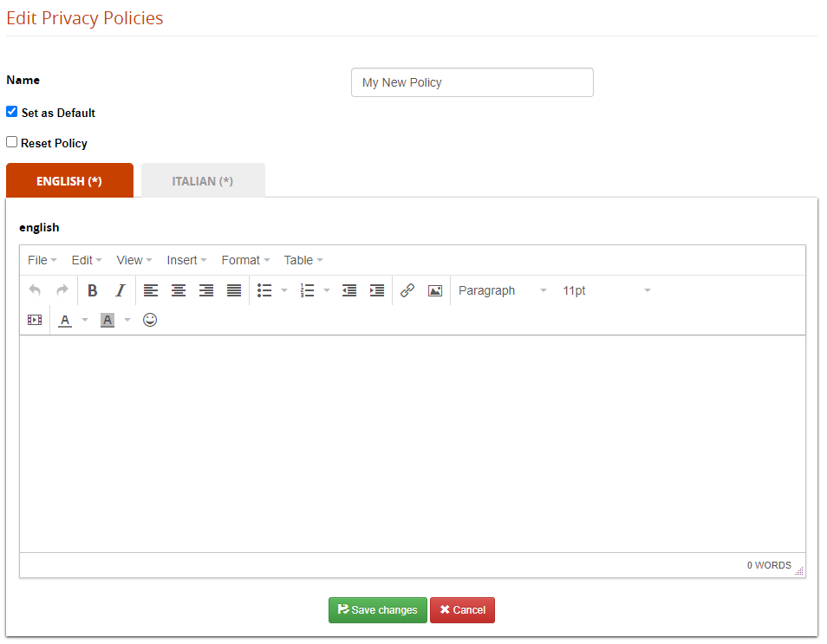This screenshot has height=644, width=827.
Task: Align text to center
Action: click(x=179, y=290)
